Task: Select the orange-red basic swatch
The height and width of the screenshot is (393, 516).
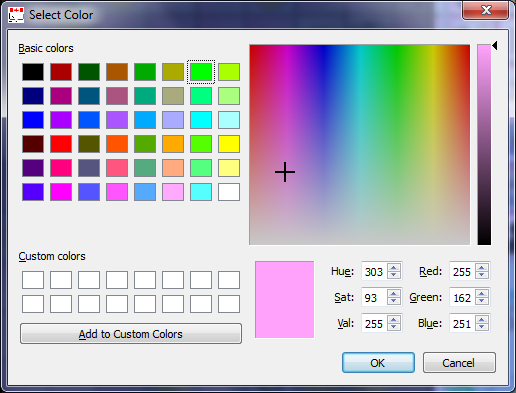Action: pyautogui.click(x=117, y=144)
